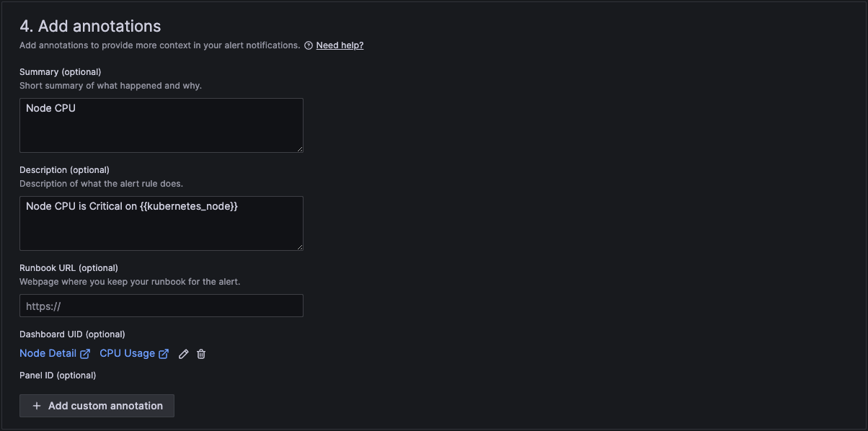This screenshot has height=431, width=868.
Task: Focus the Runbook URL input field
Action: pyautogui.click(x=161, y=306)
